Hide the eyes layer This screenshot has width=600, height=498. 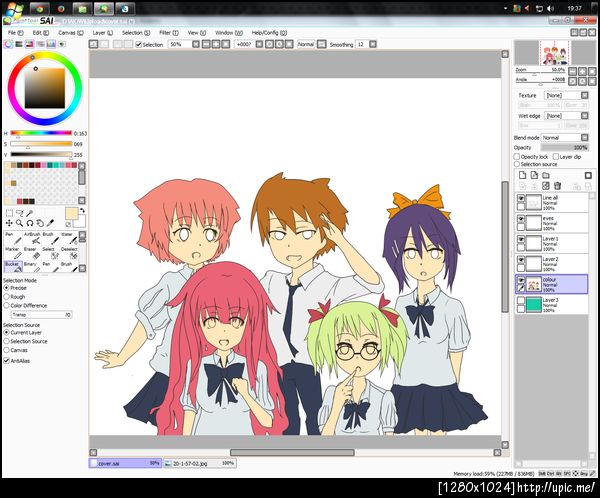click(521, 219)
